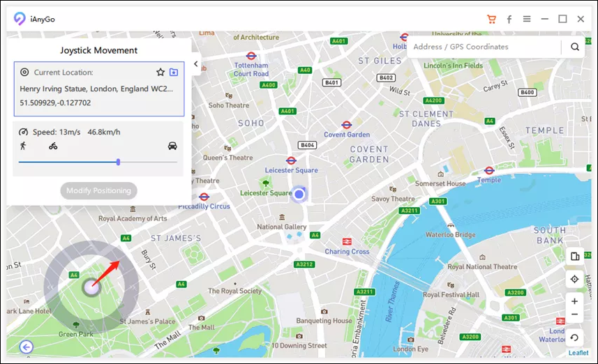Click the Lincoln's Inn Fields label
598x364 pixels.
pos(453,66)
